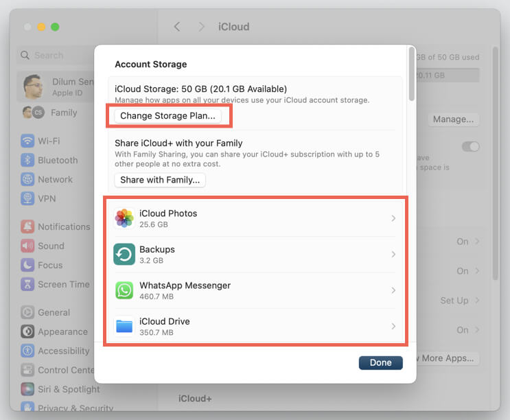Open the Set Up row chevron

(x=477, y=300)
